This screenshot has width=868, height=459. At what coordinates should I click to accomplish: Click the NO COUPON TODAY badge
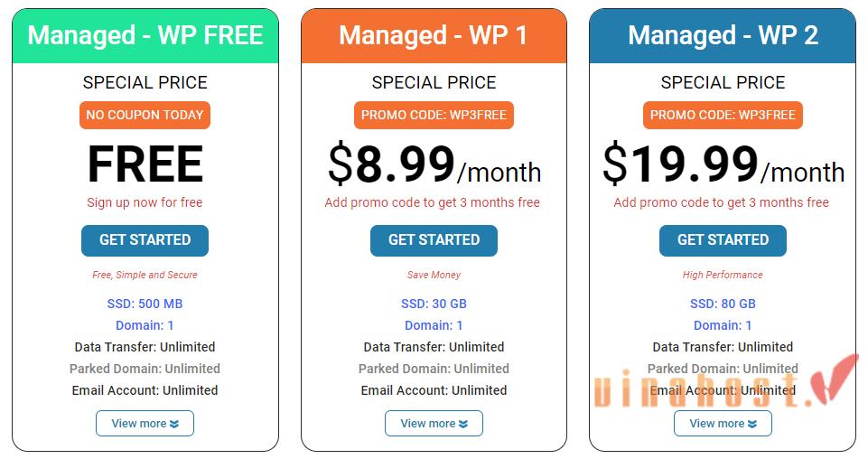click(x=145, y=115)
